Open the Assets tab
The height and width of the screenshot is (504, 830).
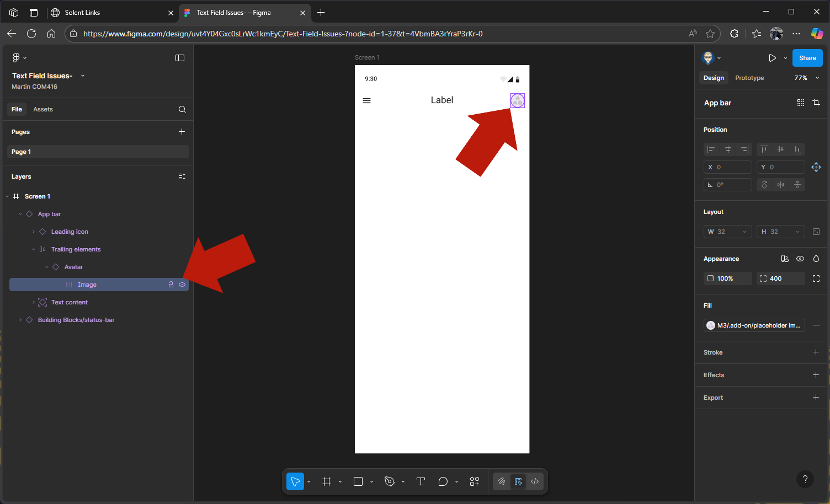point(43,109)
